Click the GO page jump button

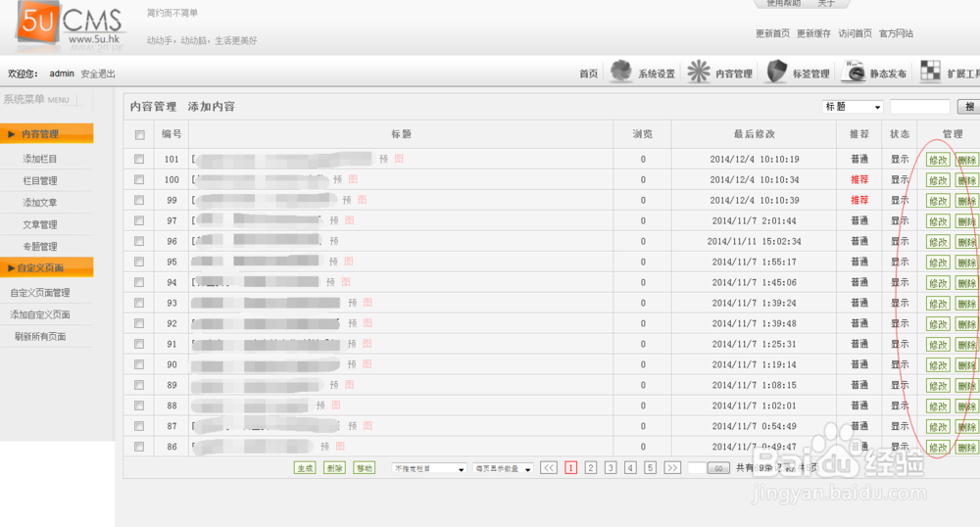pos(718,467)
